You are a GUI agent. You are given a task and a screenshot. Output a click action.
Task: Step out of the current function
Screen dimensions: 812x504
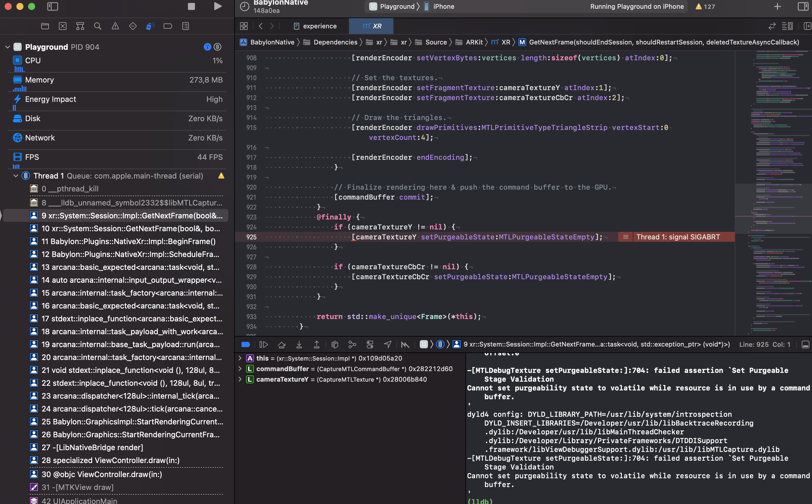pyautogui.click(x=317, y=344)
